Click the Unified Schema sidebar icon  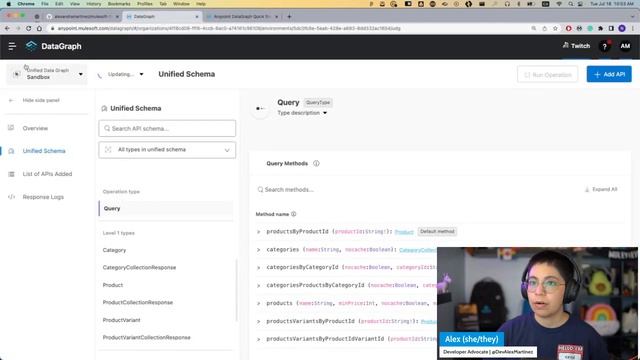[11, 151]
